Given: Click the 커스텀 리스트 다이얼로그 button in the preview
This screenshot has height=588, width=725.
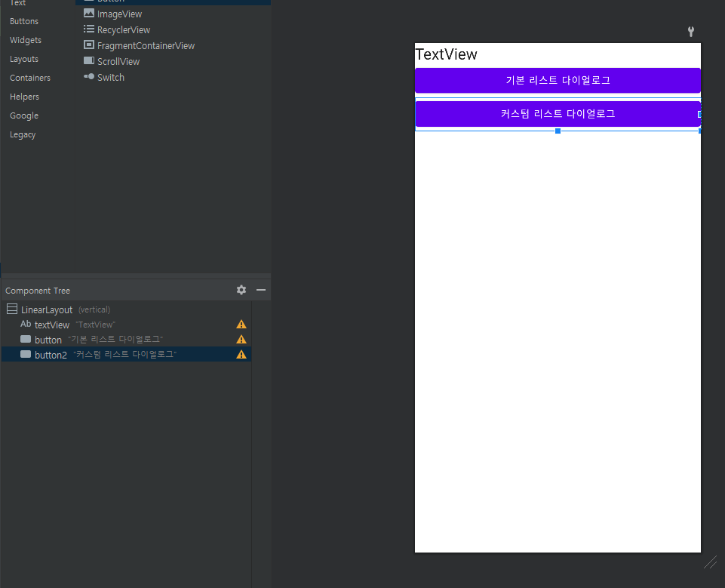Looking at the screenshot, I should pyautogui.click(x=558, y=114).
